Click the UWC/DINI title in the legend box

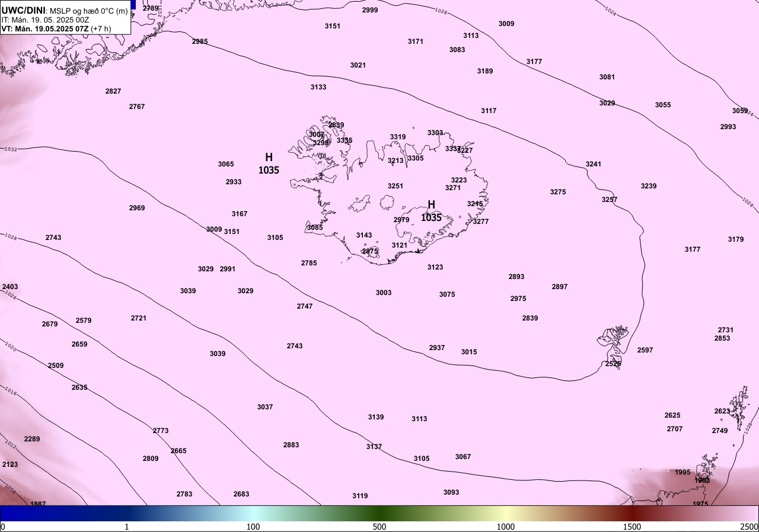[24, 10]
